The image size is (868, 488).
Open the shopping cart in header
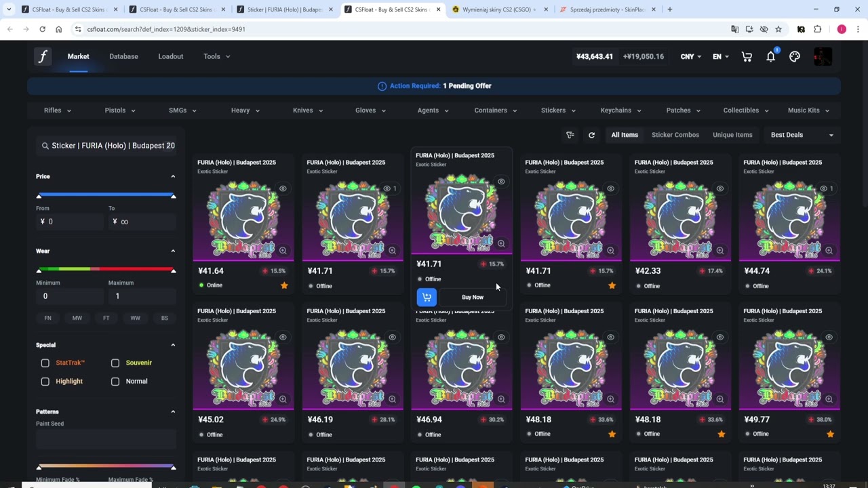click(747, 57)
